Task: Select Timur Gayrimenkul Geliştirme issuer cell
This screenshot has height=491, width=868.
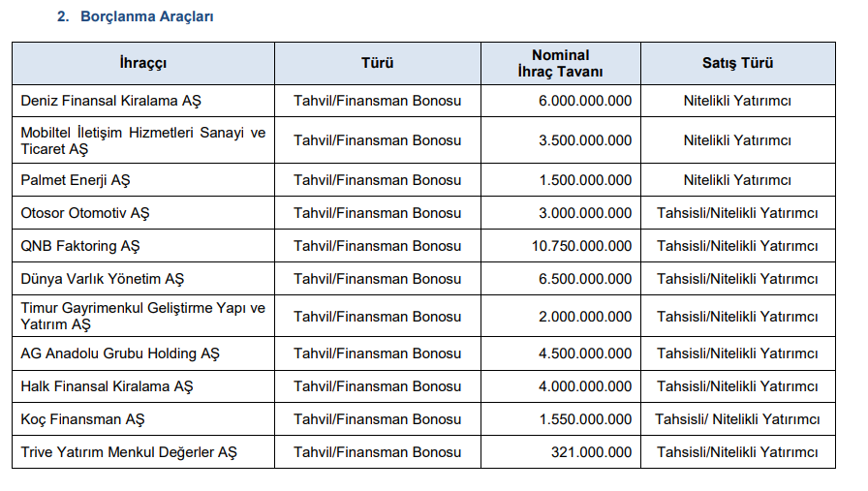Action: (x=143, y=316)
